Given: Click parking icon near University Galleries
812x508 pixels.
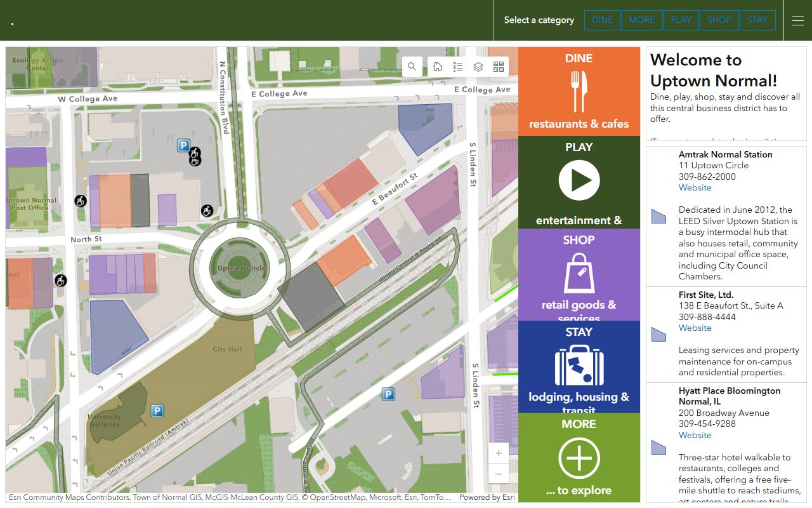Looking at the screenshot, I should (x=157, y=411).
